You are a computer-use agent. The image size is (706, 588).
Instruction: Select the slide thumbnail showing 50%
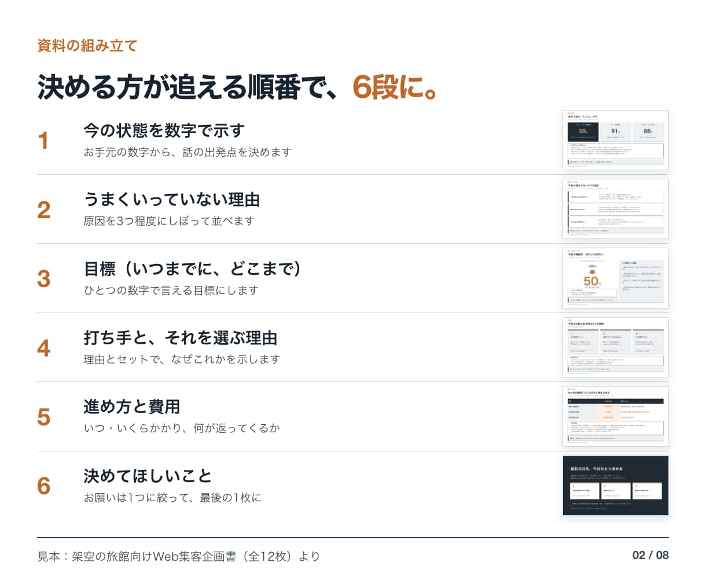616,278
